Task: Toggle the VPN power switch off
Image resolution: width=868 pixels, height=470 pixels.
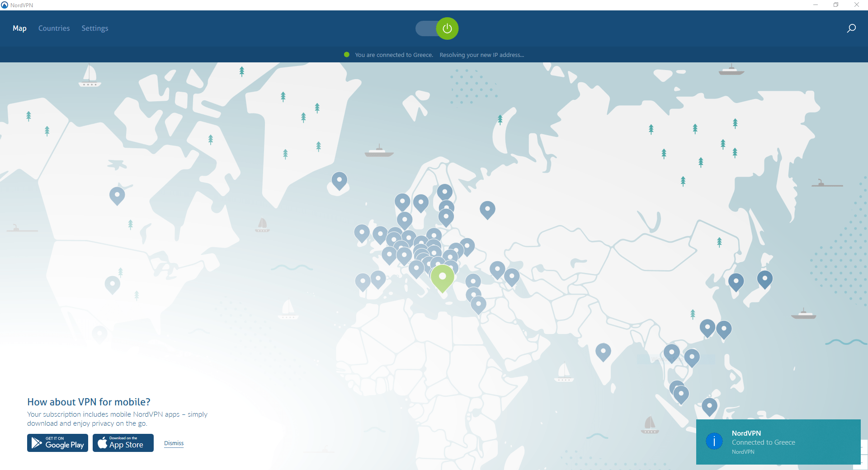Action: point(437,28)
